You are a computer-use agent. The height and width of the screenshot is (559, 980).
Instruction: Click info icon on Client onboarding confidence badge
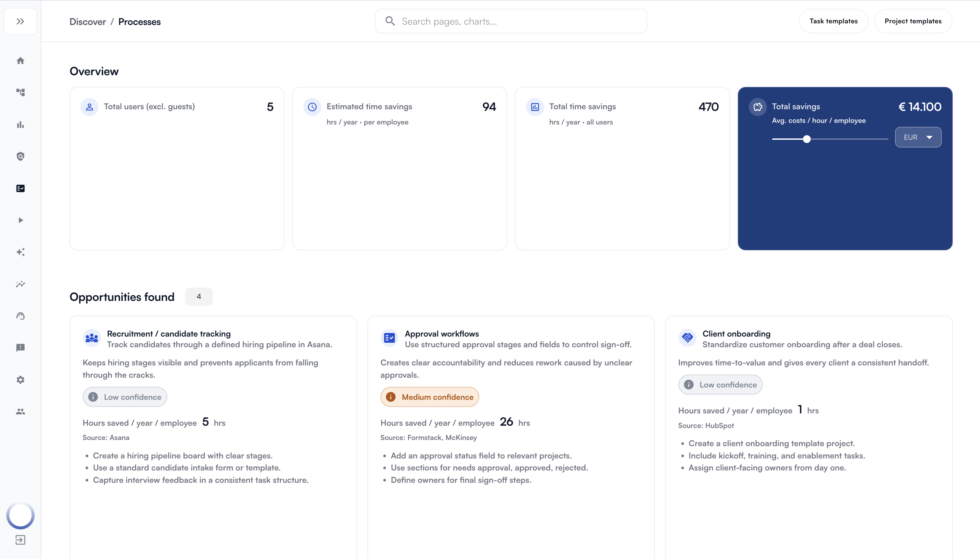[689, 385]
